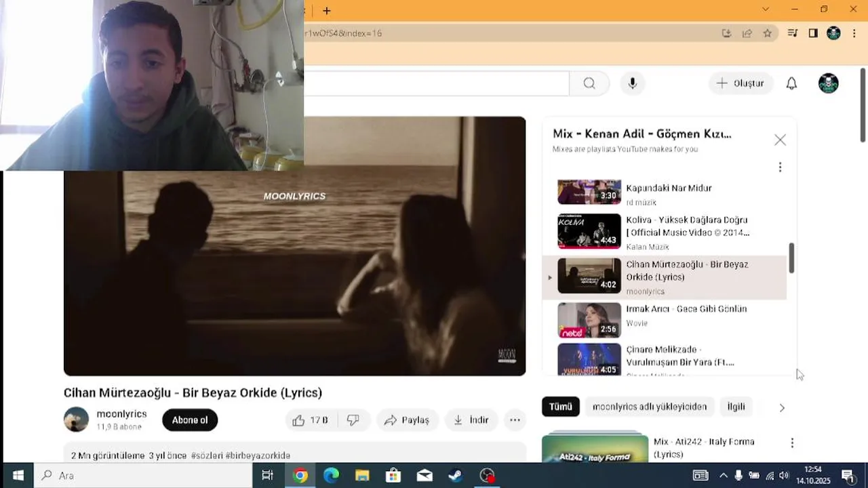Dislike the video
Screen dimensions: 868x488
pyautogui.click(x=353, y=420)
